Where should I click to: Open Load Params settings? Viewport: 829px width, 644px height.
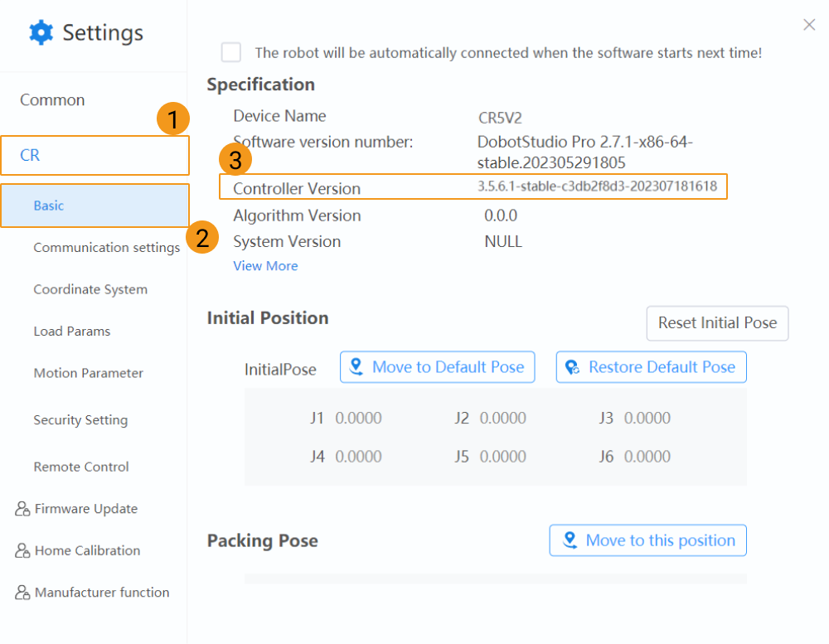(72, 332)
